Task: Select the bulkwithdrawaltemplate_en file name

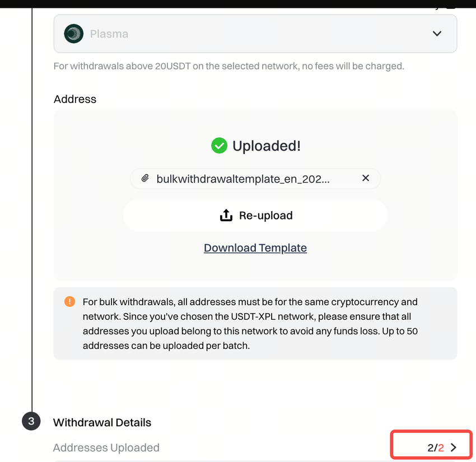Action: pyautogui.click(x=243, y=179)
